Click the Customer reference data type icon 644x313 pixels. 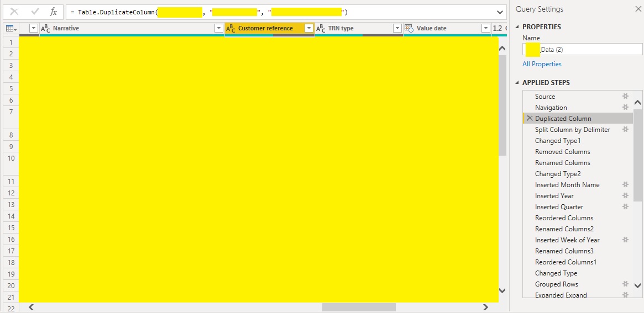[231, 28]
